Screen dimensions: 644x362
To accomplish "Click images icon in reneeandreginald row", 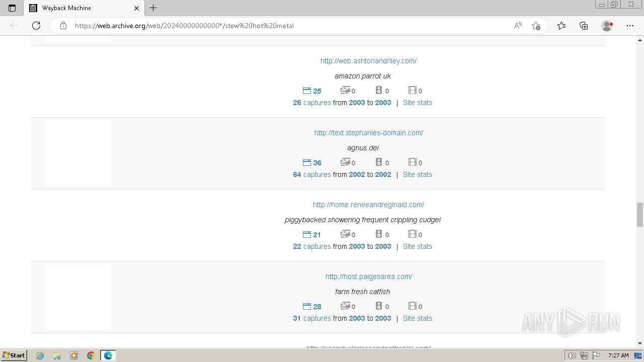I will 345,234.
